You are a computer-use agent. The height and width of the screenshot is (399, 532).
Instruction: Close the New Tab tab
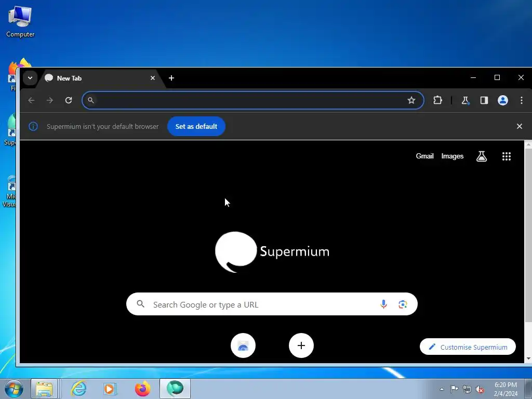tap(153, 78)
